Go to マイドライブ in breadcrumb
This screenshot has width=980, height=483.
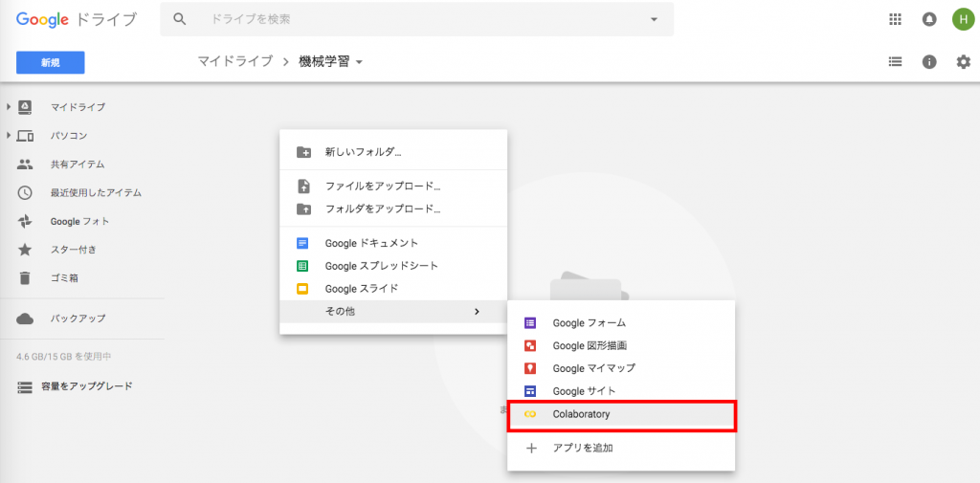235,62
